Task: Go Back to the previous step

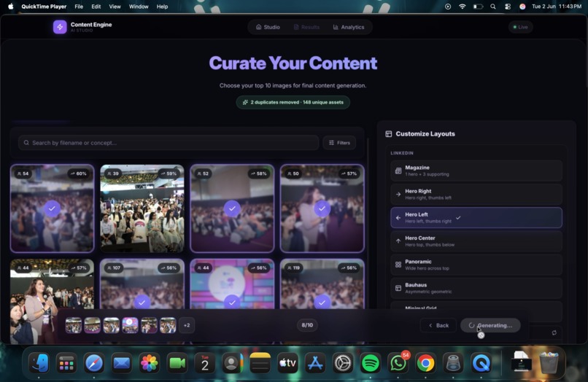Action: click(x=438, y=325)
